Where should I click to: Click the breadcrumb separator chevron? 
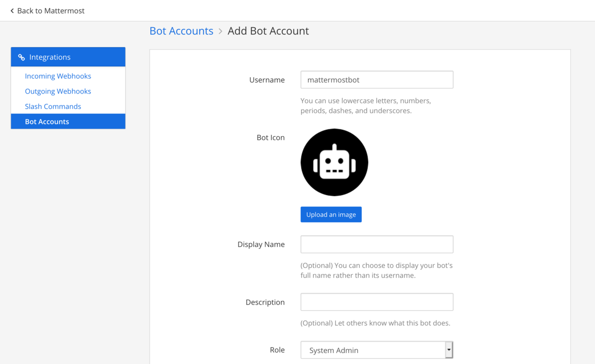point(221,31)
